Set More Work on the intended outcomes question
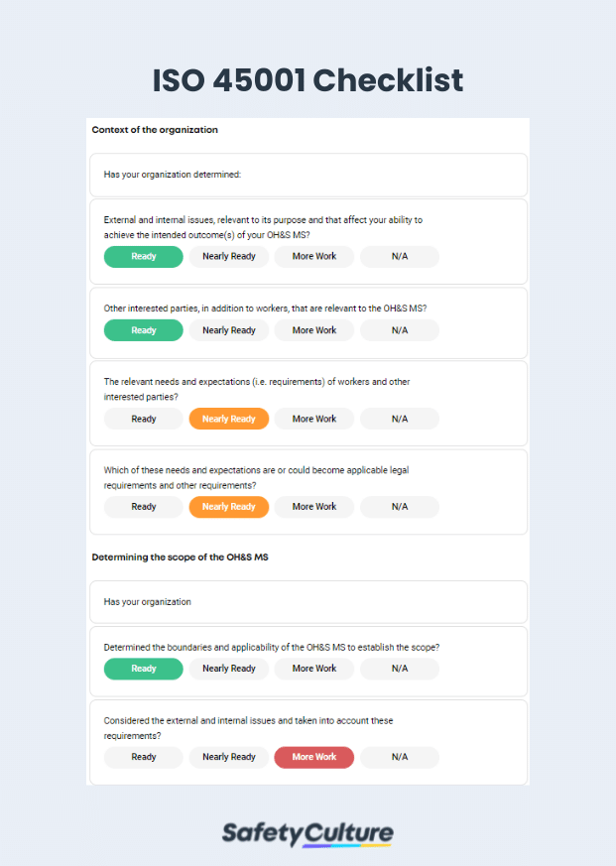616x866 pixels. (x=313, y=256)
